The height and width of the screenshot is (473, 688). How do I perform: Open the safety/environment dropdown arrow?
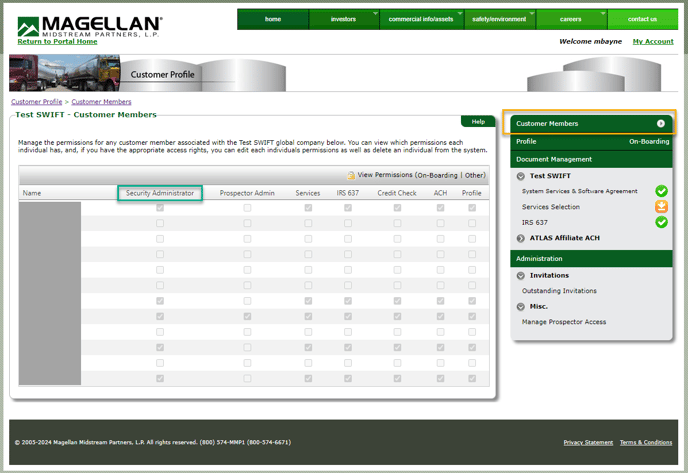pyautogui.click(x=532, y=13)
